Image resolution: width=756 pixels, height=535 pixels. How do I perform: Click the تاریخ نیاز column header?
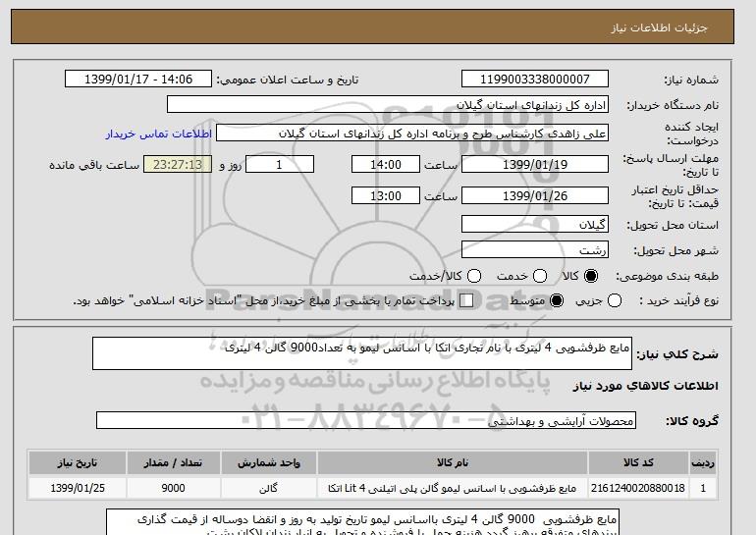[78, 462]
